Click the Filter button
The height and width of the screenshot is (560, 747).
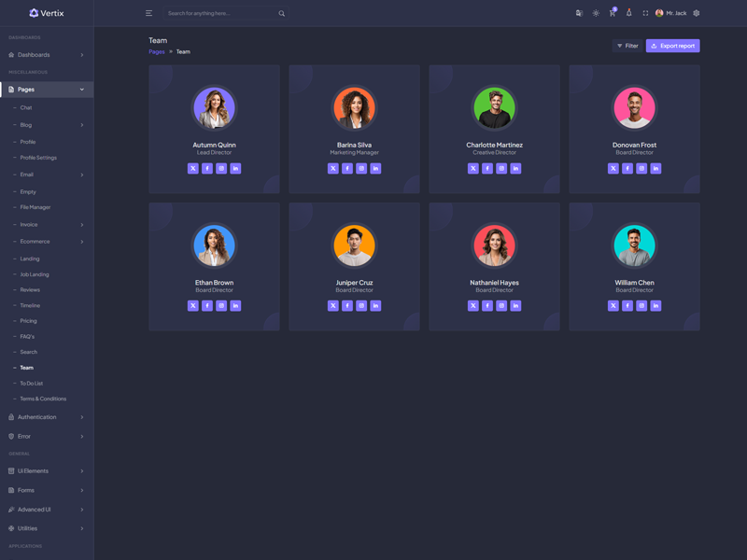tap(627, 46)
